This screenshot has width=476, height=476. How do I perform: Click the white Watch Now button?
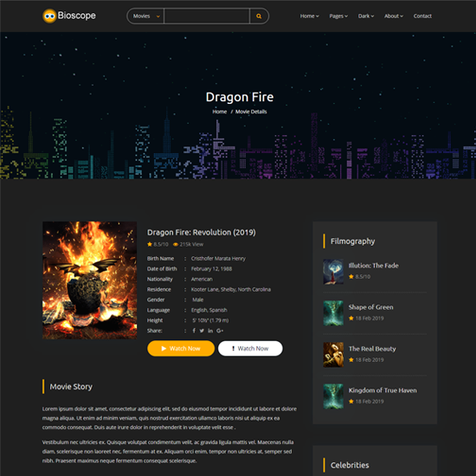(x=250, y=348)
